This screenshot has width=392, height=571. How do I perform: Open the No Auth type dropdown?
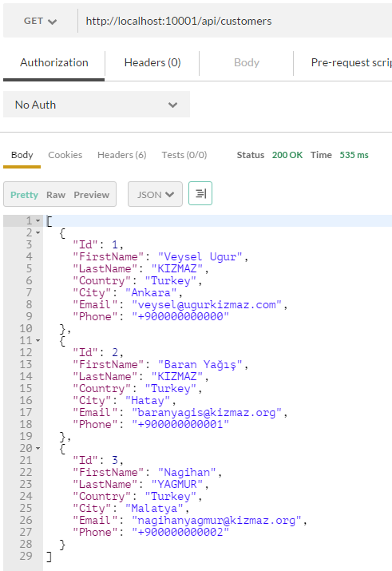97,105
